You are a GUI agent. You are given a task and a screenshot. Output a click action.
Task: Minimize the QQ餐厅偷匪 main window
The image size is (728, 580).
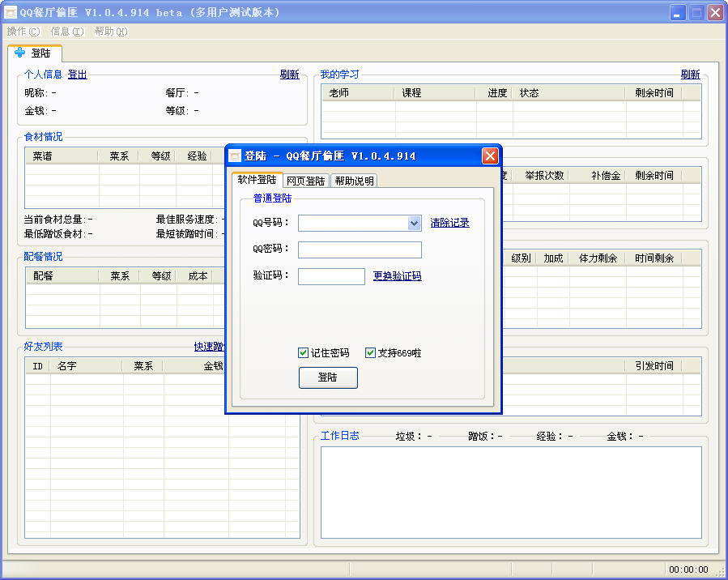point(679,13)
